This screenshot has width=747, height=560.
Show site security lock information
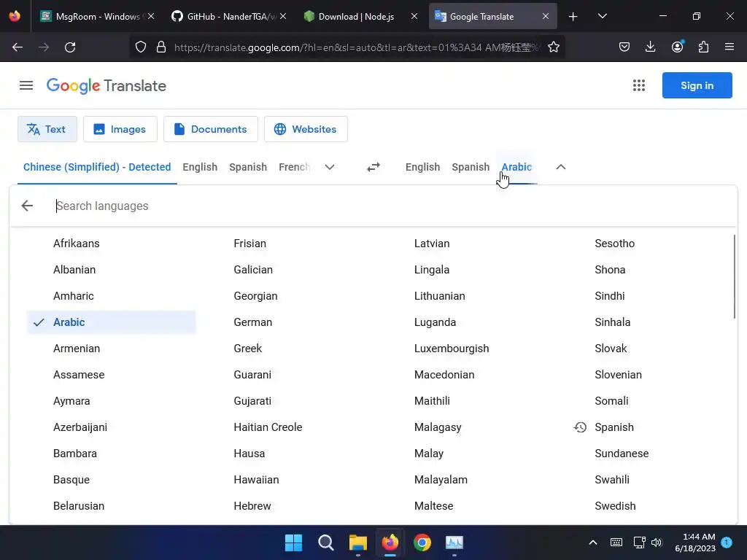point(161,47)
